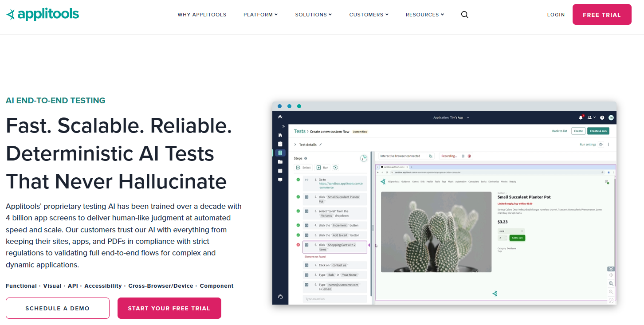Image resolution: width=644 pixels, height=325 pixels.
Task: Expand the Test details section
Action: pyautogui.click(x=295, y=145)
